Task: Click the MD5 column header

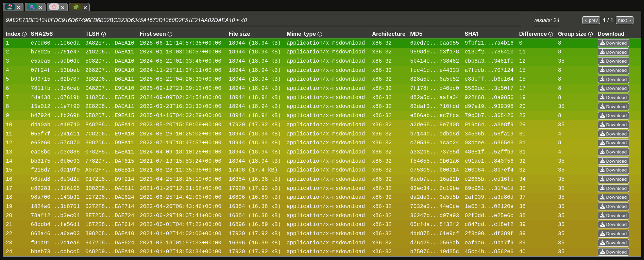Action: coord(416,34)
